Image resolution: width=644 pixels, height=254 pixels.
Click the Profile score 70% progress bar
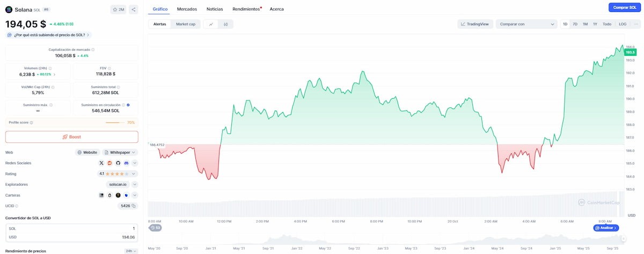(115, 122)
